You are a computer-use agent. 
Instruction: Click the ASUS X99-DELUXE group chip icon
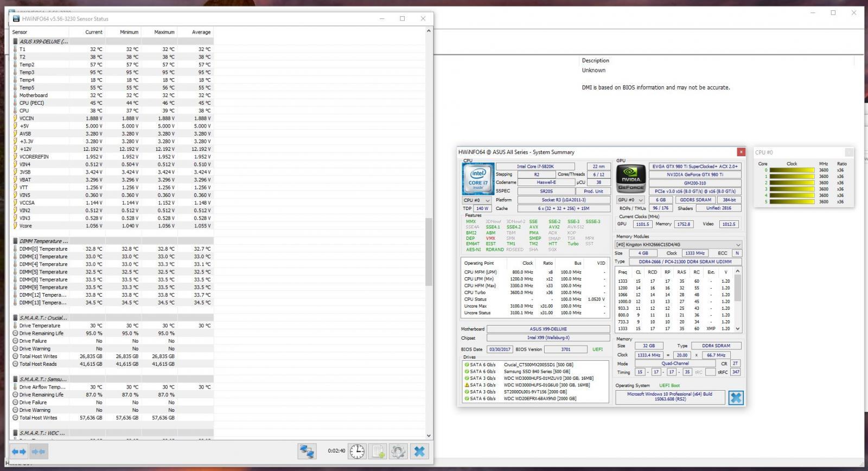click(15, 41)
